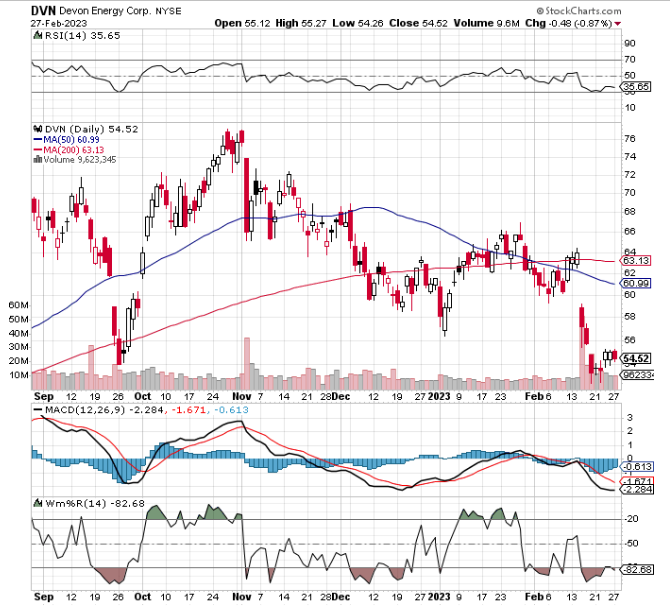Click the Wm%R(14) -82.68 panel title

95,503
